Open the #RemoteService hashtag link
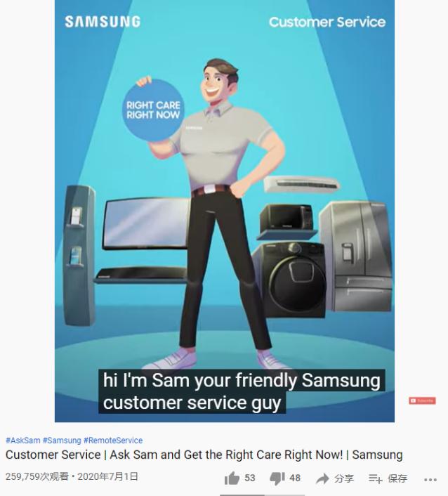 point(113,440)
